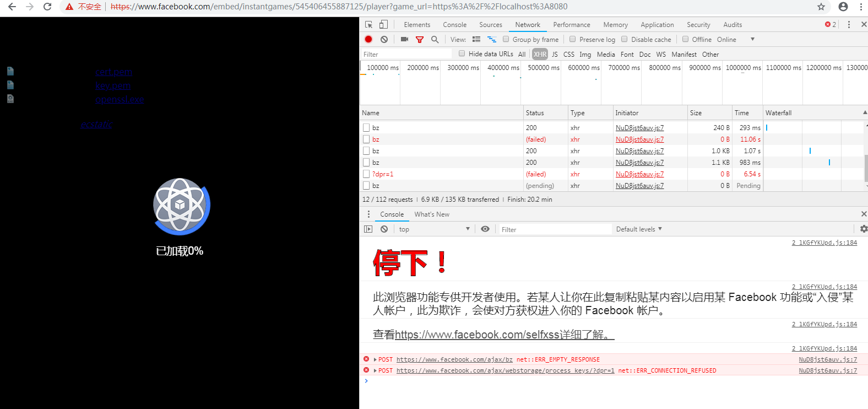Stop recording the network log
868x409 pixels.
(x=368, y=39)
